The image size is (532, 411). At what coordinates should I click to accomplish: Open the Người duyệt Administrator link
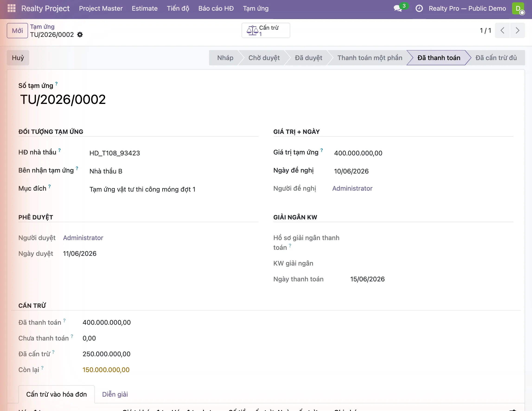pos(83,238)
